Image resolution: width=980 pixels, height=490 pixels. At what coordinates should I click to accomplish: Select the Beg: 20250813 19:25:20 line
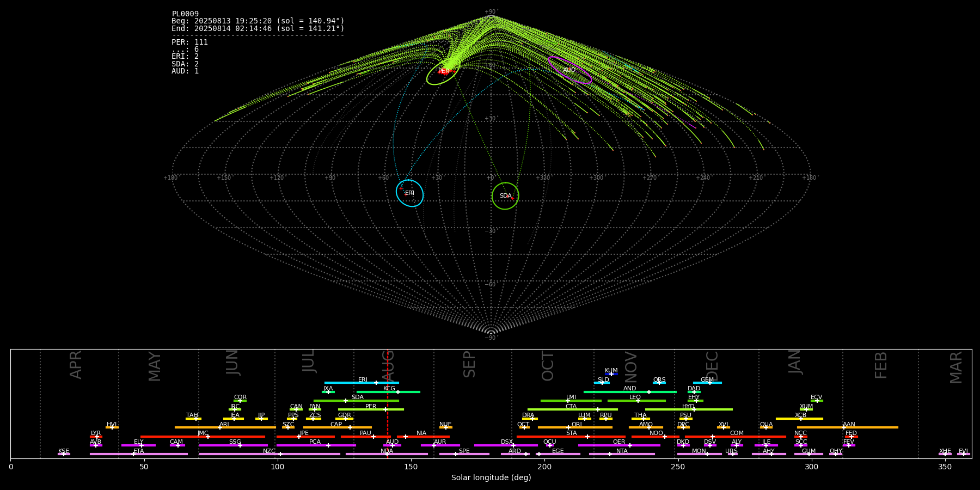pos(258,21)
